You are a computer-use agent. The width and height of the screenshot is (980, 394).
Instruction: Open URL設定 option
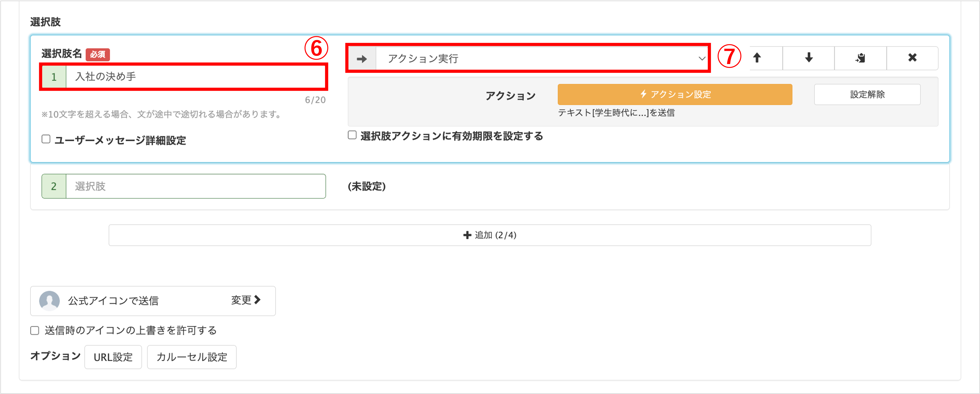tap(113, 357)
